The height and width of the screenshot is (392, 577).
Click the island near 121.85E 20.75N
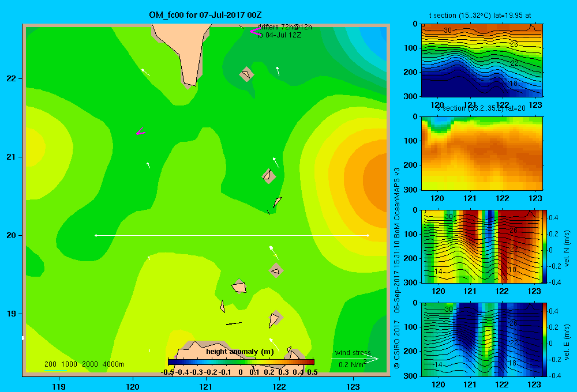pyautogui.click(x=269, y=176)
